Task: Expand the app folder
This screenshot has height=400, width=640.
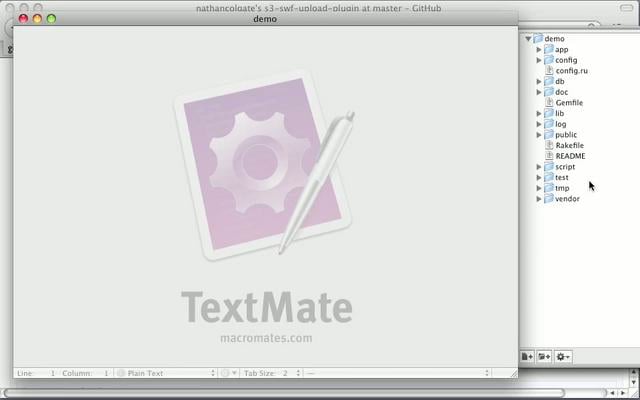Action: (539, 49)
